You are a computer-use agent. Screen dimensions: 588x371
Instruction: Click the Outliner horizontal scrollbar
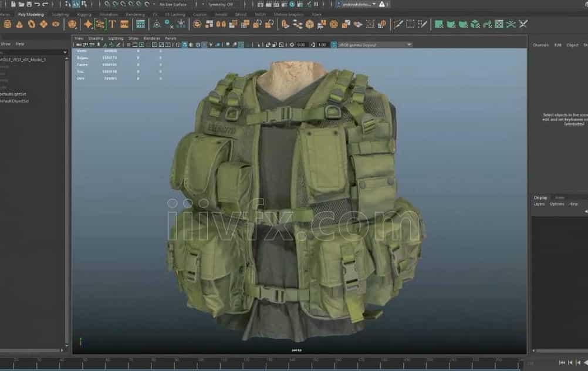pyautogui.click(x=31, y=350)
